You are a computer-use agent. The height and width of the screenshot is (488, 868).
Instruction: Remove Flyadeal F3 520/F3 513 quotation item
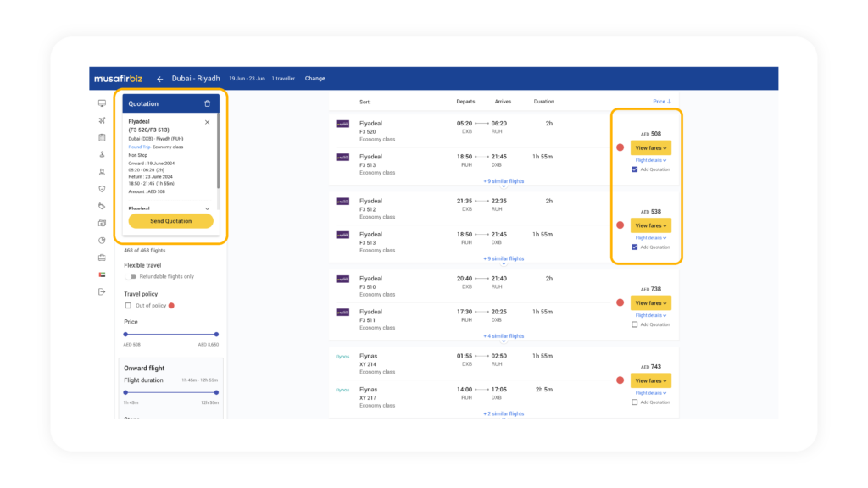[x=207, y=122]
